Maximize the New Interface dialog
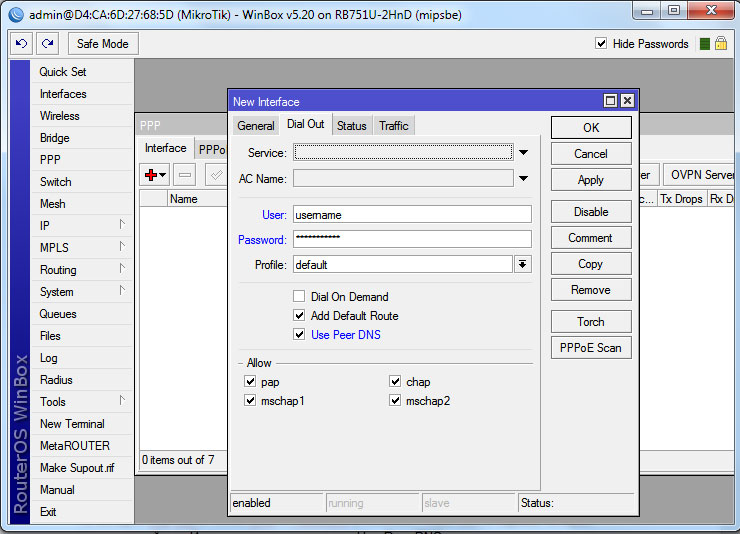This screenshot has width=740, height=534. (x=610, y=101)
